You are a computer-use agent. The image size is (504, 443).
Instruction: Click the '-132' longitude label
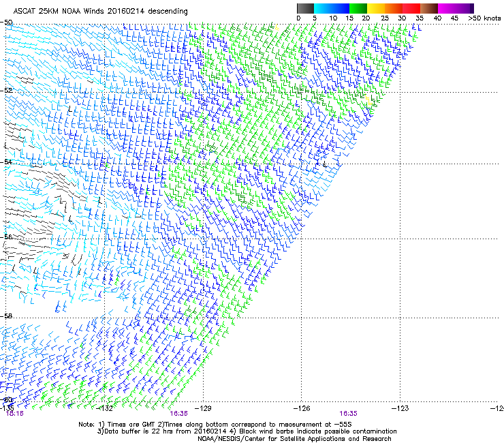tap(105, 408)
